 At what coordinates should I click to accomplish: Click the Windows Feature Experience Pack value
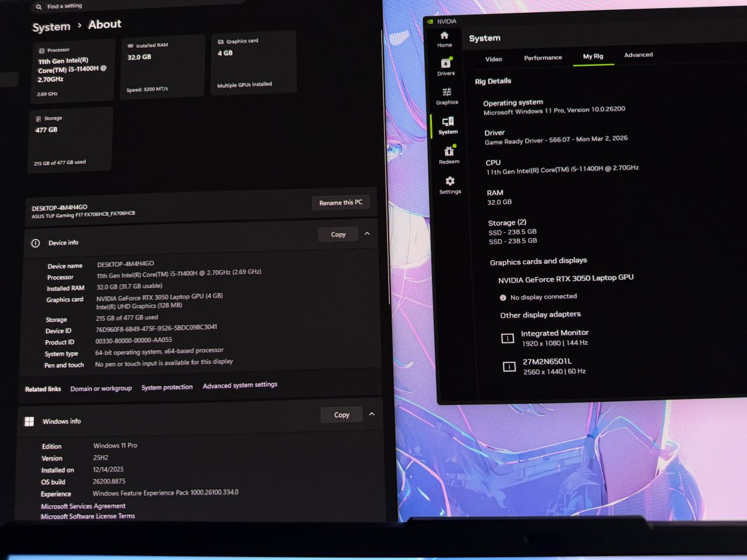[166, 493]
